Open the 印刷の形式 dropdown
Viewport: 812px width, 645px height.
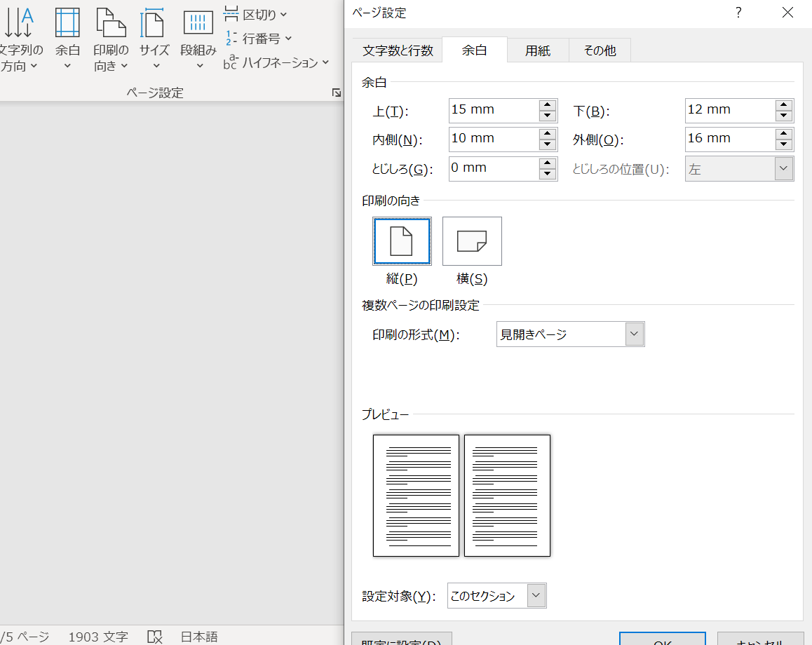pyautogui.click(x=634, y=334)
